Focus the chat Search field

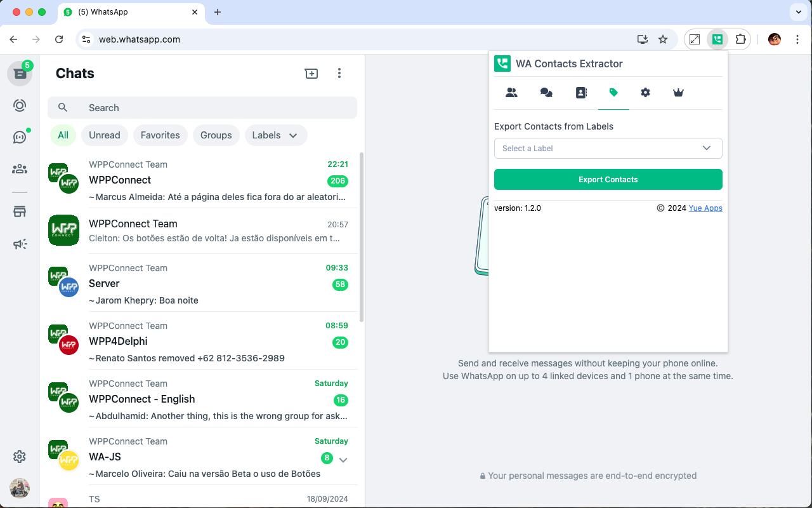click(202, 108)
